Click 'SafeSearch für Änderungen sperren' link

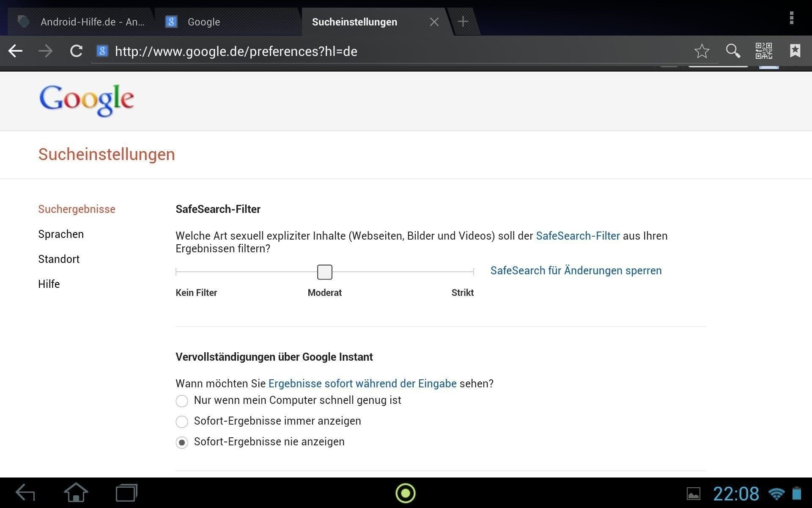[576, 271]
